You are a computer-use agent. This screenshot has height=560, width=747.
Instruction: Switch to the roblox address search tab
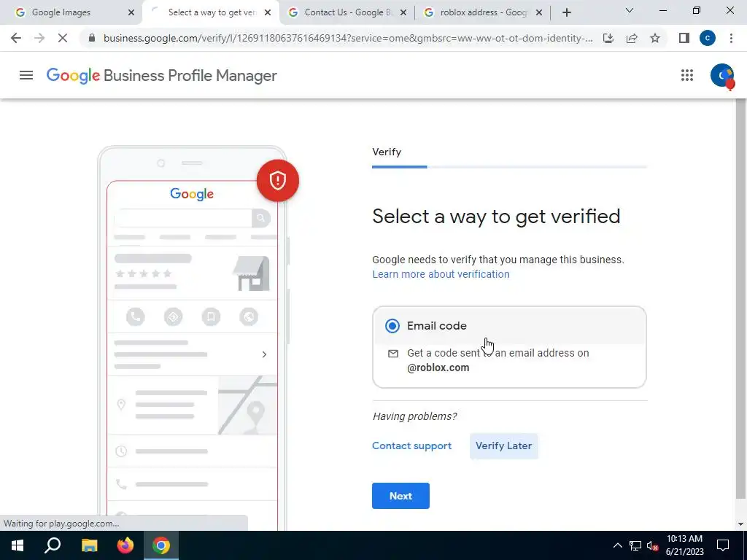tap(483, 13)
